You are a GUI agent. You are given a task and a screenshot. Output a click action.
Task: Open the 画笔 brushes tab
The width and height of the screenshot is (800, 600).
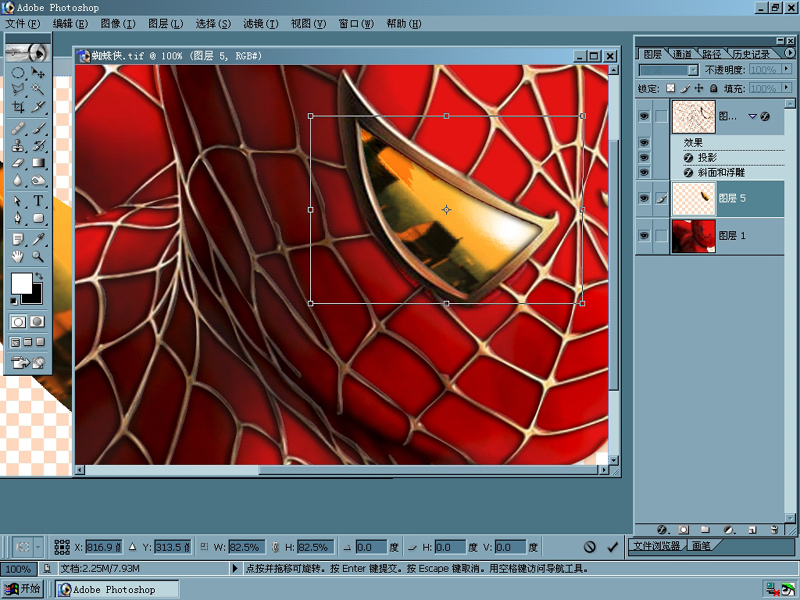[x=701, y=545]
